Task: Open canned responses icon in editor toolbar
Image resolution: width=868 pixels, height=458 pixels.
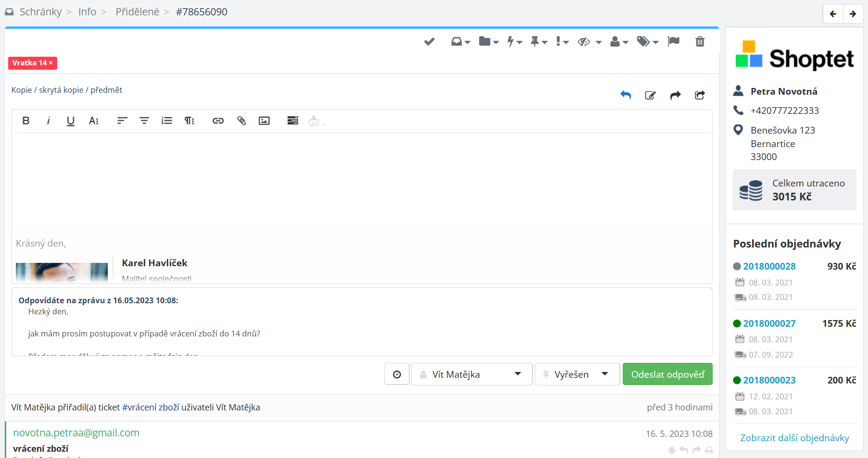Action: click(293, 121)
